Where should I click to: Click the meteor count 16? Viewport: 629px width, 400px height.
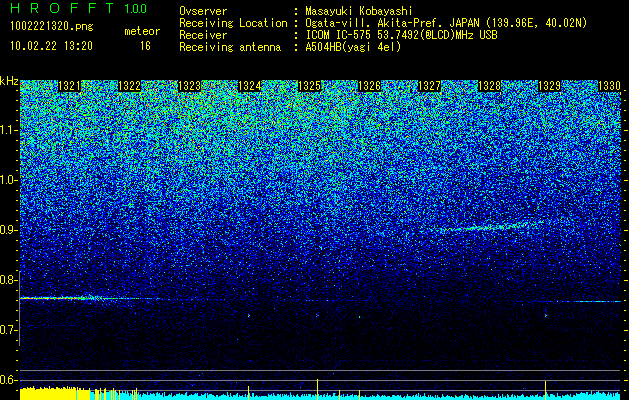pyautogui.click(x=145, y=46)
